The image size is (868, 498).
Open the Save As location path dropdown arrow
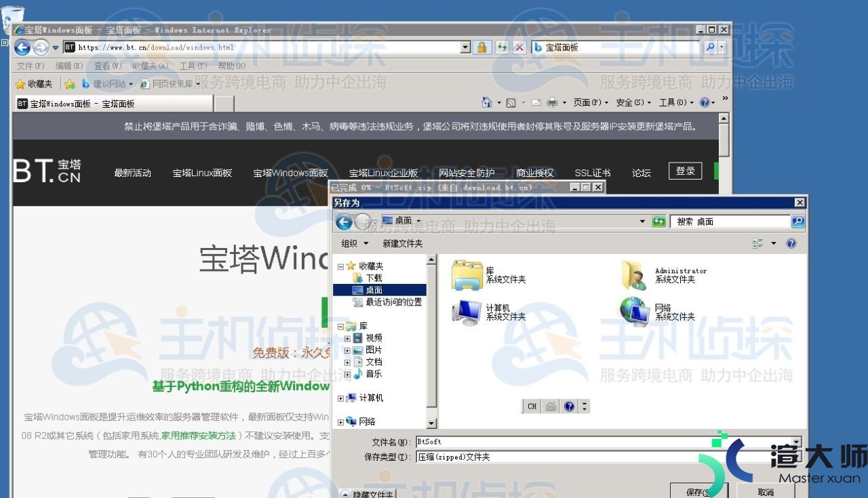point(642,222)
